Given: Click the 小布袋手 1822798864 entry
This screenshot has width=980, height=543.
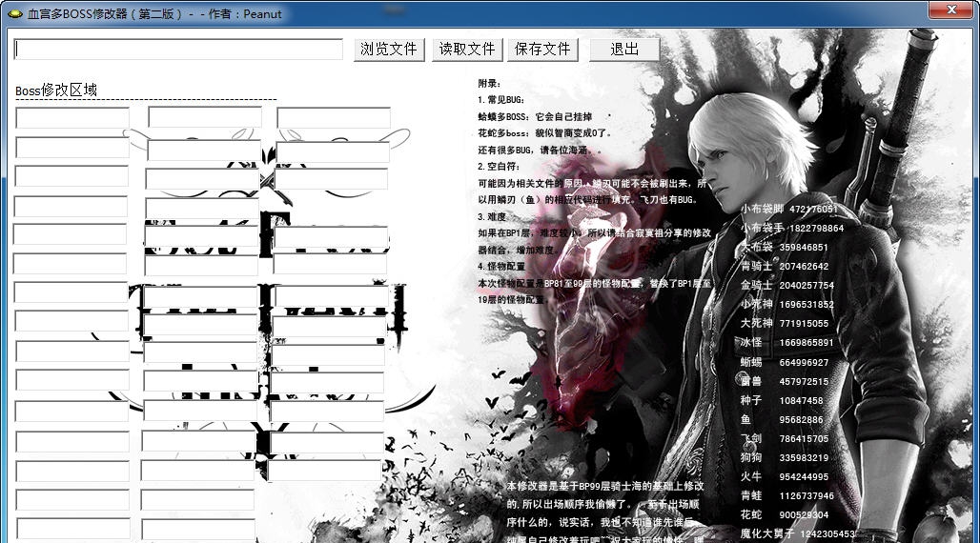Looking at the screenshot, I should [792, 228].
